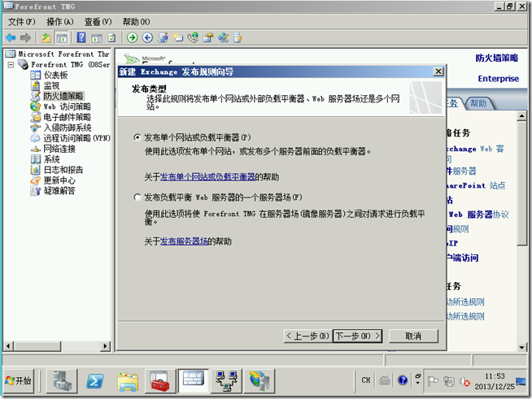Open the 文件(F) menu

21,22
